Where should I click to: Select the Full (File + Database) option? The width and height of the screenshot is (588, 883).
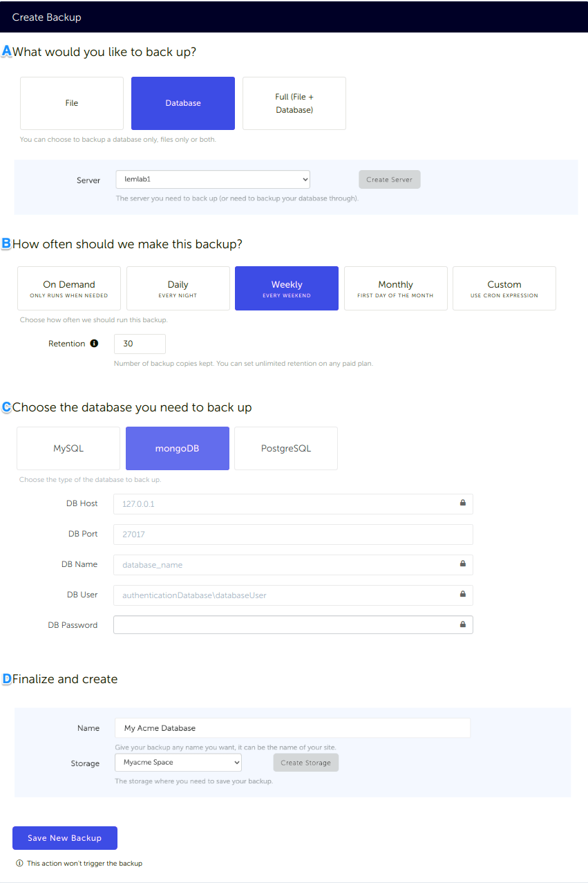[x=294, y=102]
